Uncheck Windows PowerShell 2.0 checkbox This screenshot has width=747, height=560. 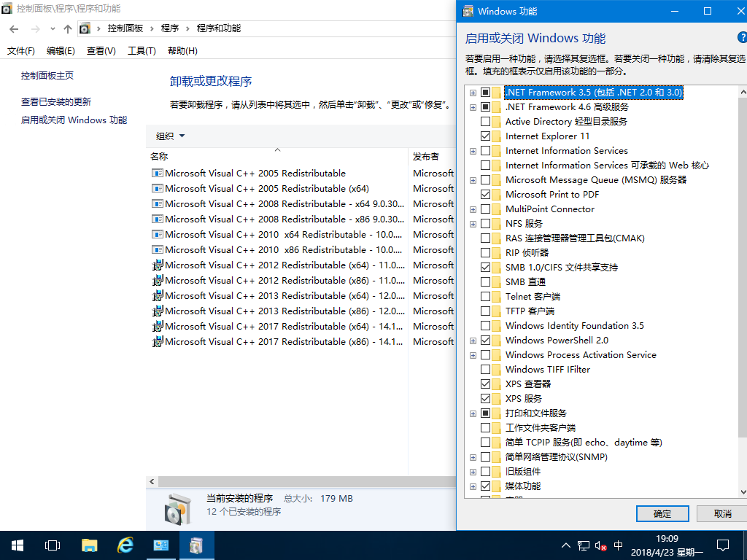[485, 340]
